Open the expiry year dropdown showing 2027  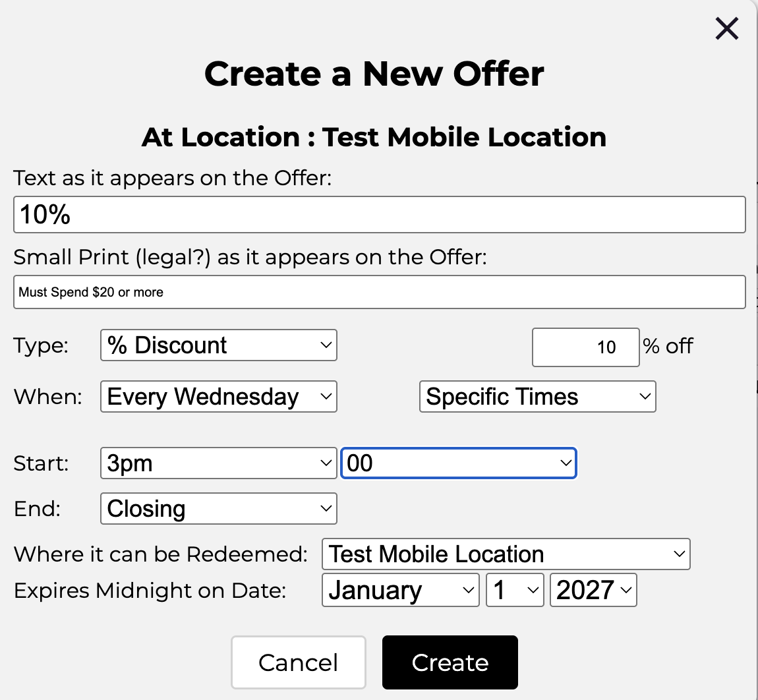click(593, 590)
